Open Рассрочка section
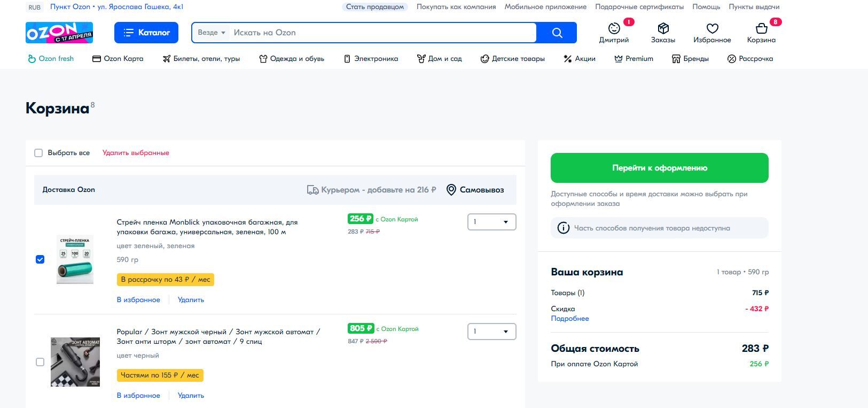The width and height of the screenshot is (868, 408). pyautogui.click(x=750, y=59)
